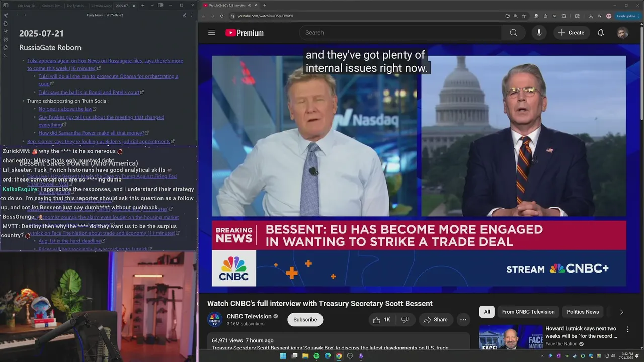The width and height of the screenshot is (644, 362).
Task: Click the paper-plane icon in Obsidian ribbon
Action: tap(6, 15)
